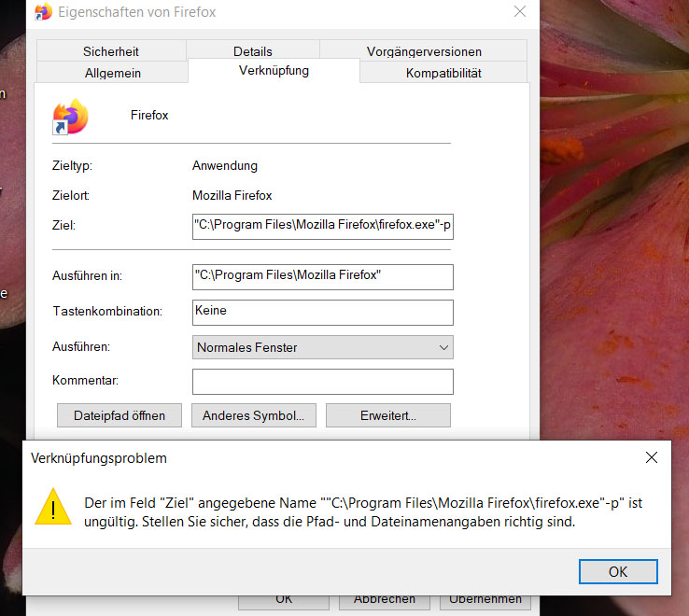Click the Ausführen in field

pos(322,277)
